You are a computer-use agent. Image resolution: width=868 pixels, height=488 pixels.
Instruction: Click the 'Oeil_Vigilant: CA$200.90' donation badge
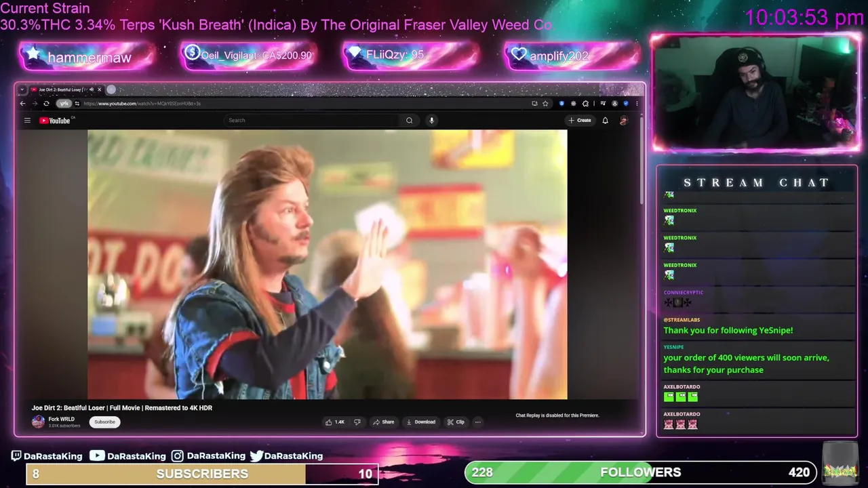pyautogui.click(x=248, y=56)
